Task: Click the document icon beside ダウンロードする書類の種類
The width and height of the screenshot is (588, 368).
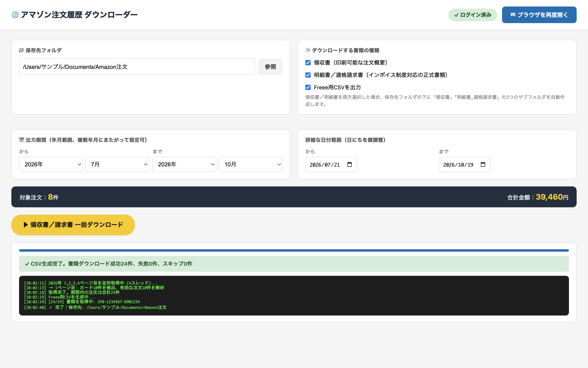Action: point(308,50)
